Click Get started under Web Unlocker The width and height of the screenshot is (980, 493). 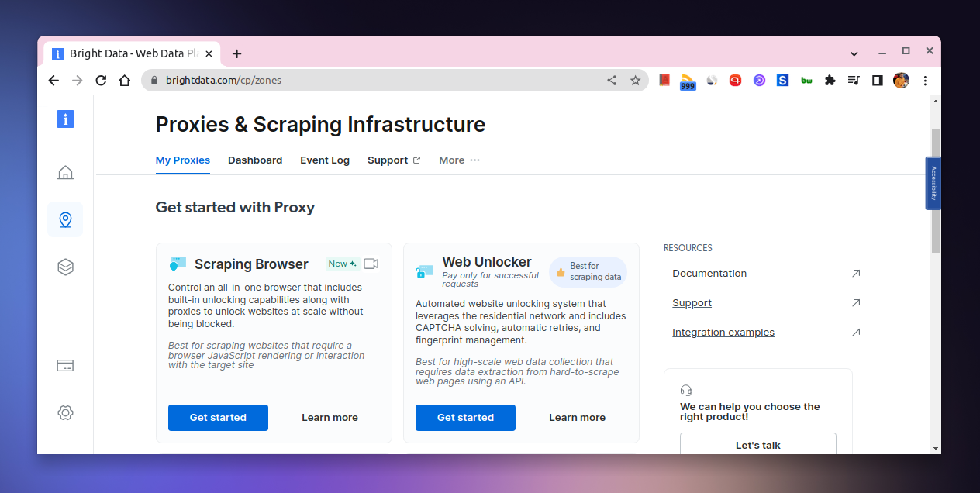(x=465, y=417)
